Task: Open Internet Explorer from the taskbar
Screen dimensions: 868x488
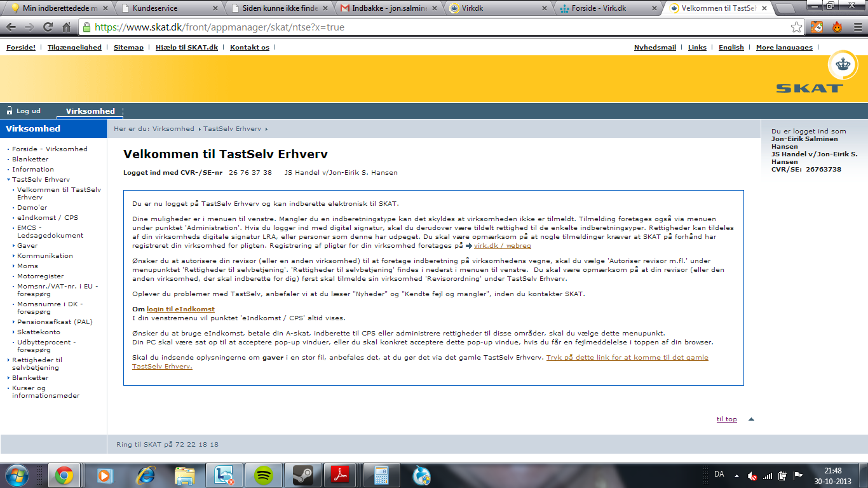Action: pyautogui.click(x=147, y=475)
